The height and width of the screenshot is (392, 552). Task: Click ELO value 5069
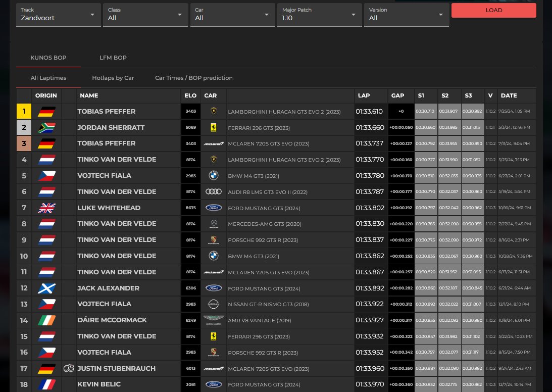[x=191, y=127]
